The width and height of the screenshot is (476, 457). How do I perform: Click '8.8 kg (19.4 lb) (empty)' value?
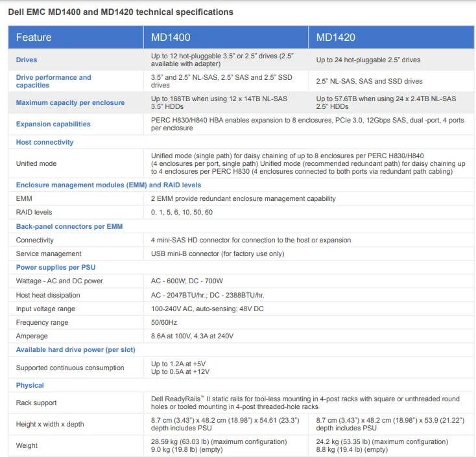[x=352, y=449]
